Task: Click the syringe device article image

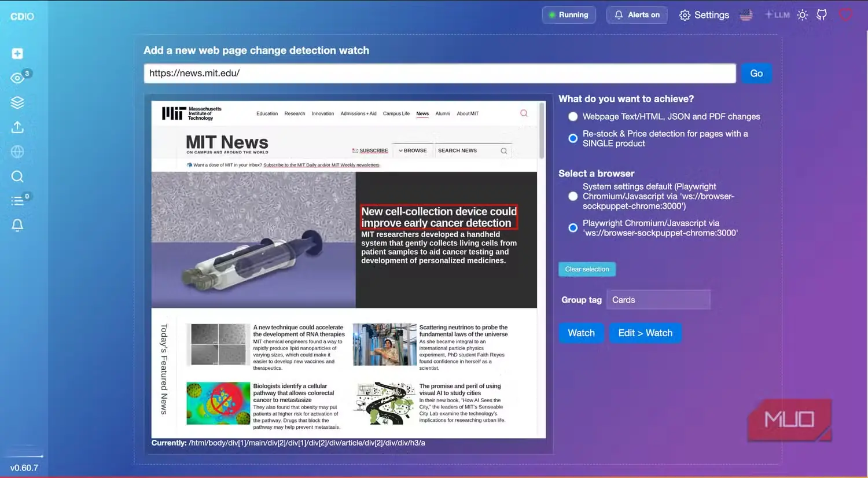Action: click(x=253, y=240)
